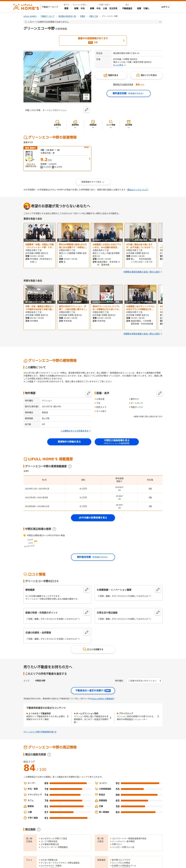
Task: Expand もっと見る under 交通
Action: (120, 65)
